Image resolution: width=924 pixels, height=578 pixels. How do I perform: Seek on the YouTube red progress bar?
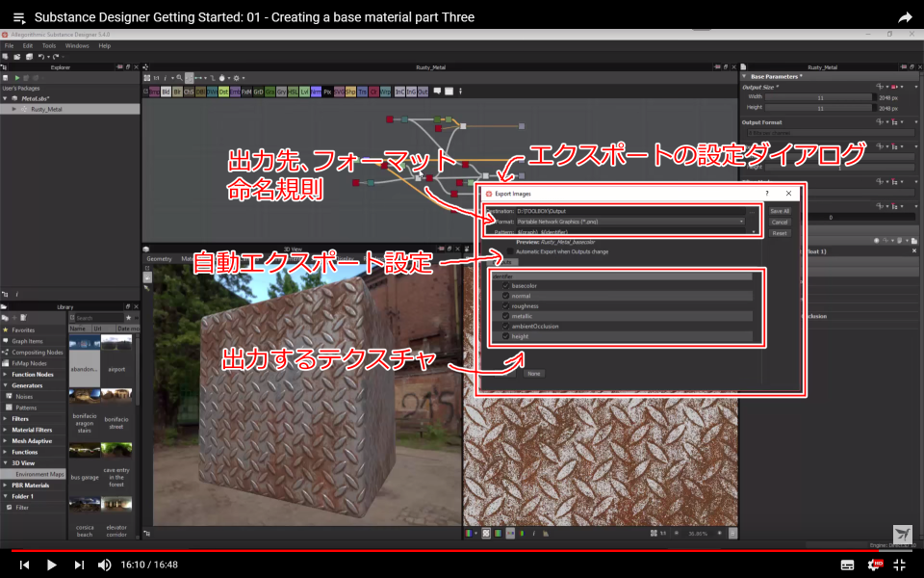pos(462,550)
